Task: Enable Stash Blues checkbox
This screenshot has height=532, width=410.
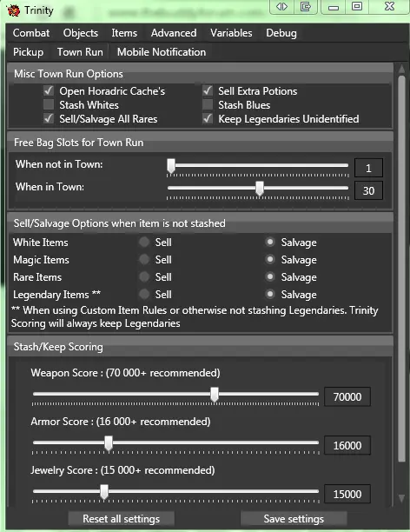Action: pyautogui.click(x=208, y=105)
